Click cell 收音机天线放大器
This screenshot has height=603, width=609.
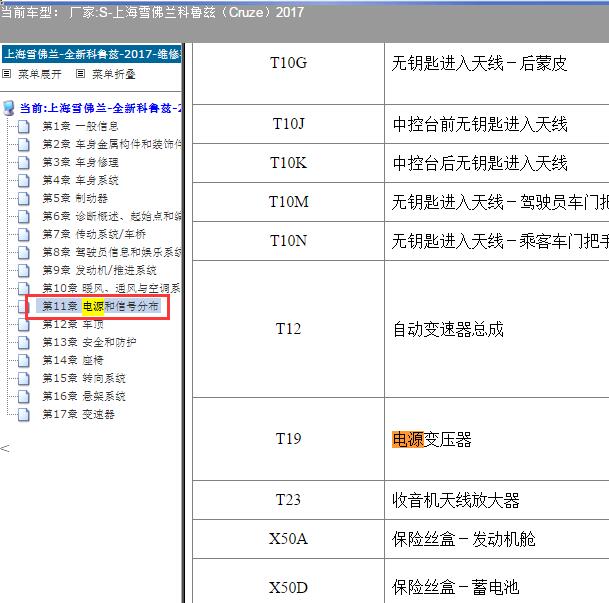pos(497,500)
